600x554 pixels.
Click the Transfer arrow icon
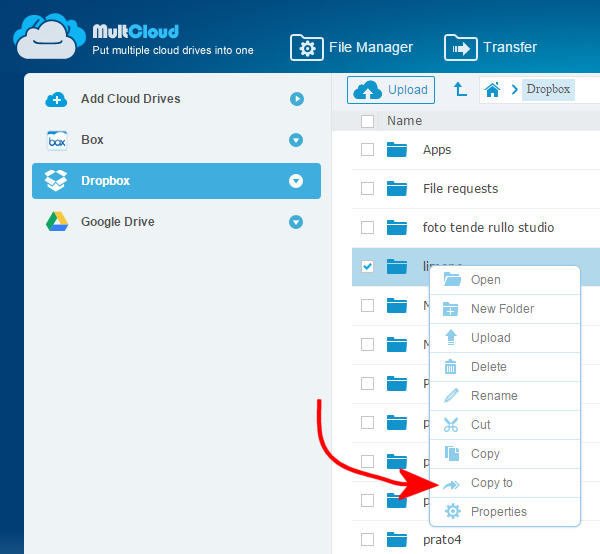pyautogui.click(x=460, y=47)
